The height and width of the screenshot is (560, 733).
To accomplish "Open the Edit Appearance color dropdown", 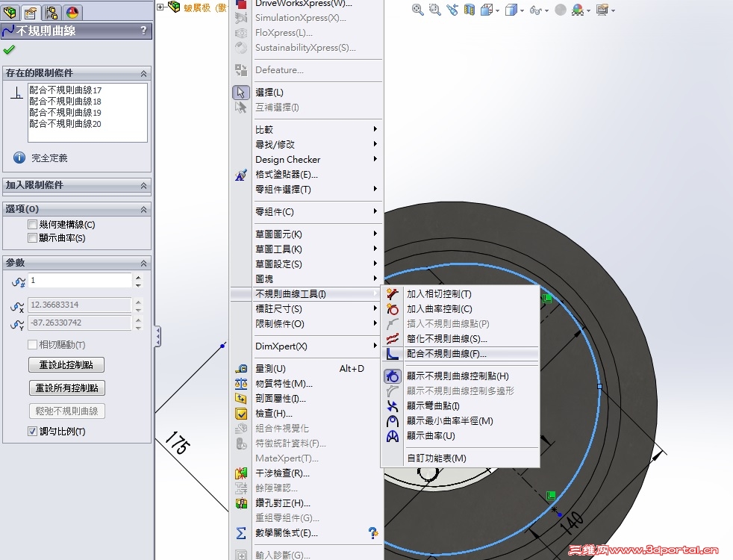I will point(588,10).
